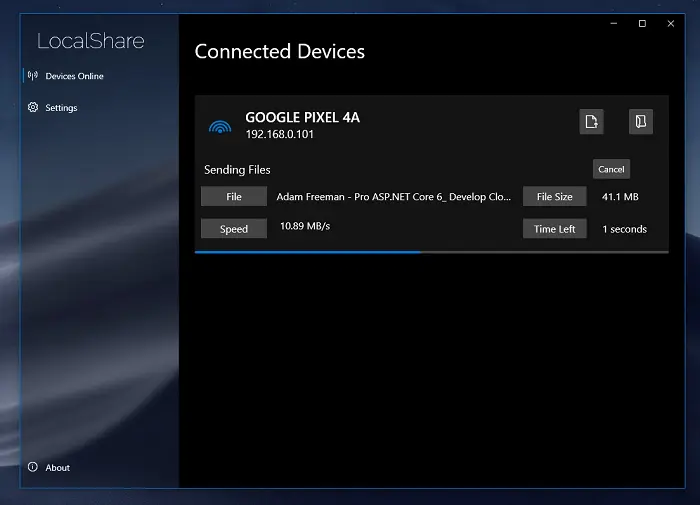The width and height of the screenshot is (700, 505).
Task: Click the Devices Online antenna icon
Action: point(33,76)
